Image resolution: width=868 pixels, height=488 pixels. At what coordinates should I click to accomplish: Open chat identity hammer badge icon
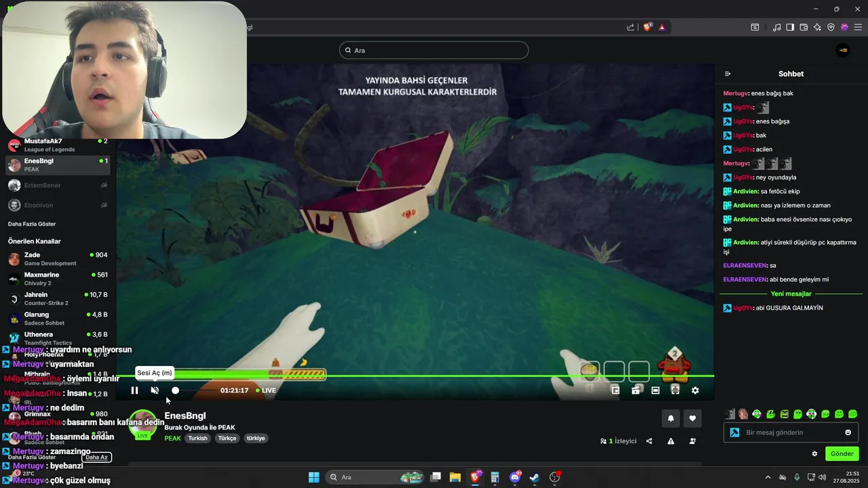pyautogui.click(x=734, y=432)
